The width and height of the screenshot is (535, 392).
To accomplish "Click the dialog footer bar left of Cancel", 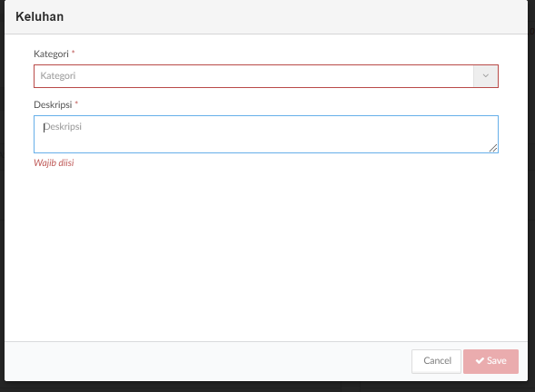I will (204, 361).
